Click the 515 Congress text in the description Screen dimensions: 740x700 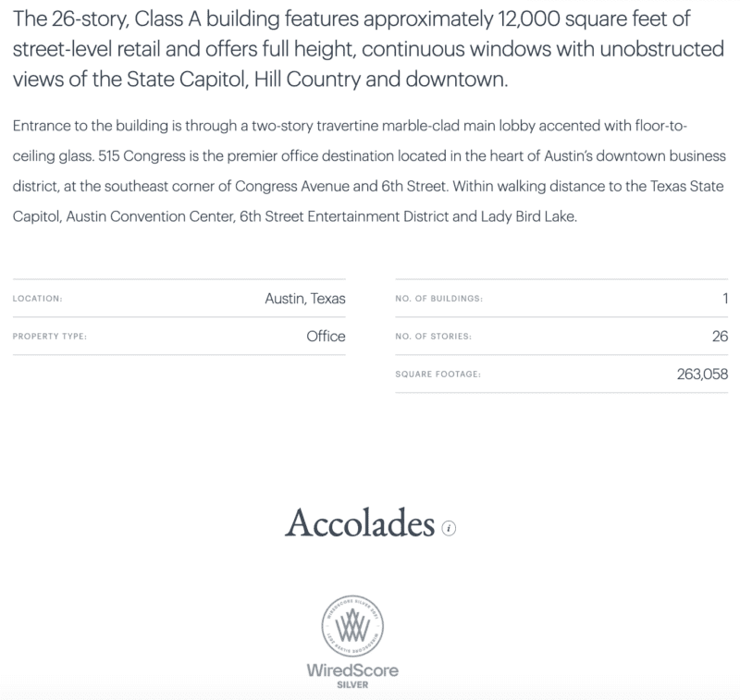pyautogui.click(x=142, y=156)
